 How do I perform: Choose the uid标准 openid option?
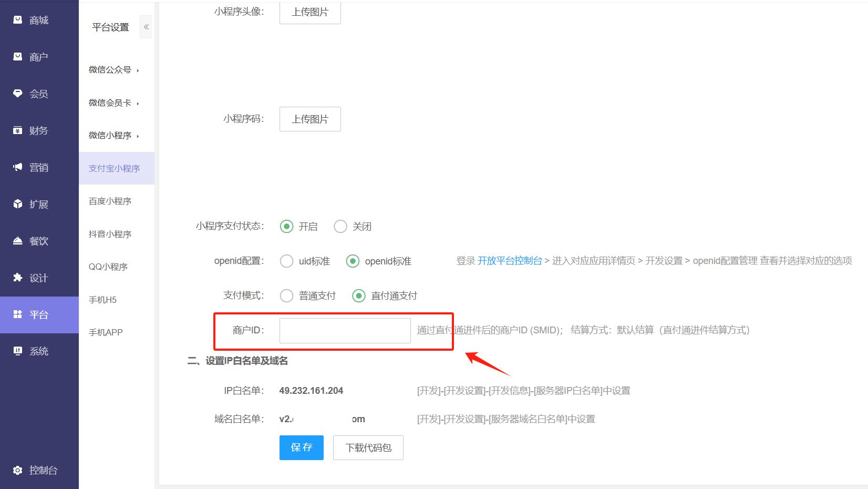(286, 261)
